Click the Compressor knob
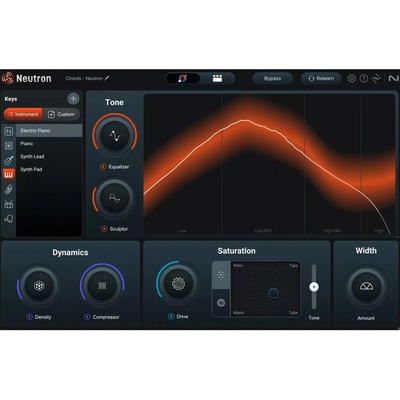Viewport: 400px width, 400px height. pyautogui.click(x=102, y=286)
